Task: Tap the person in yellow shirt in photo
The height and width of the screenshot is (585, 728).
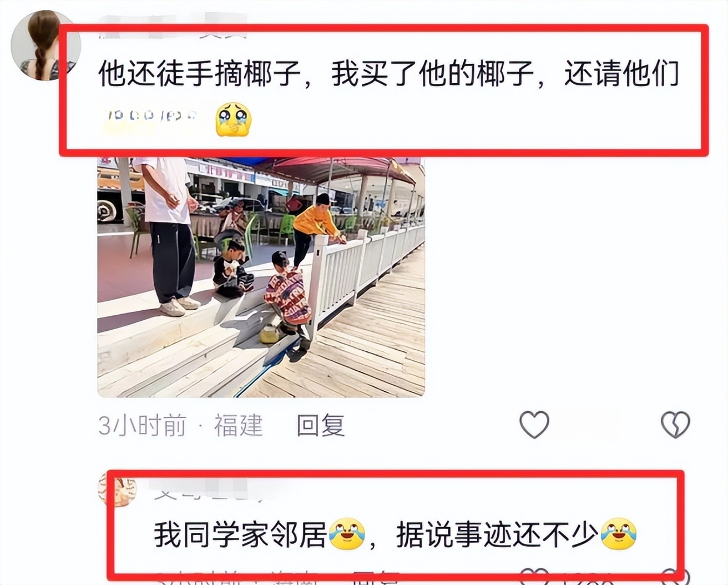Action: pyautogui.click(x=316, y=229)
